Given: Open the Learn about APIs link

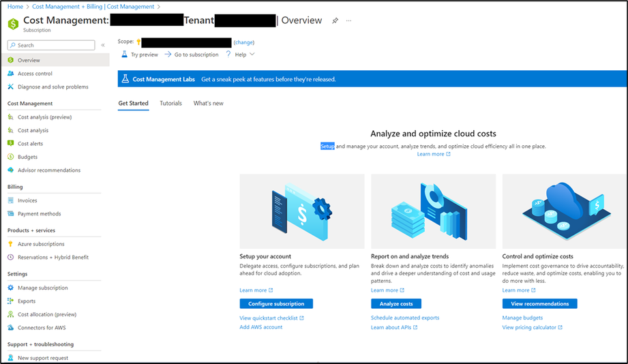Looking at the screenshot, I should 394,327.
